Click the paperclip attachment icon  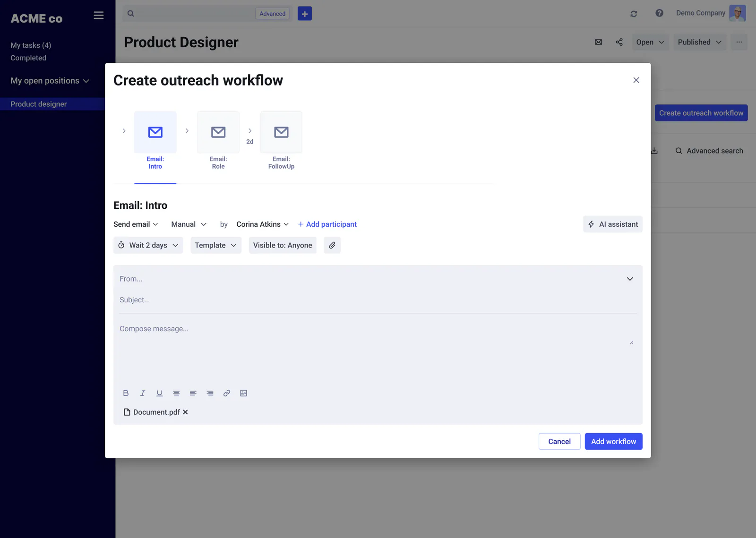(332, 245)
